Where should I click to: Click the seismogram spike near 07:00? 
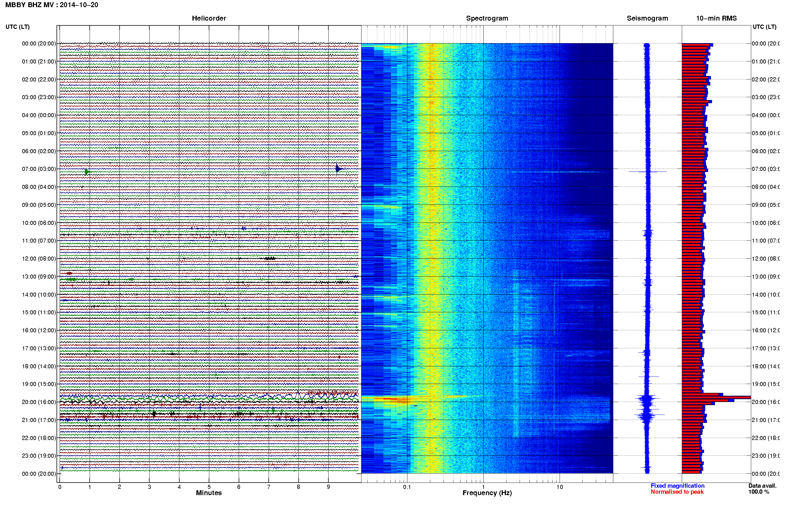648,172
